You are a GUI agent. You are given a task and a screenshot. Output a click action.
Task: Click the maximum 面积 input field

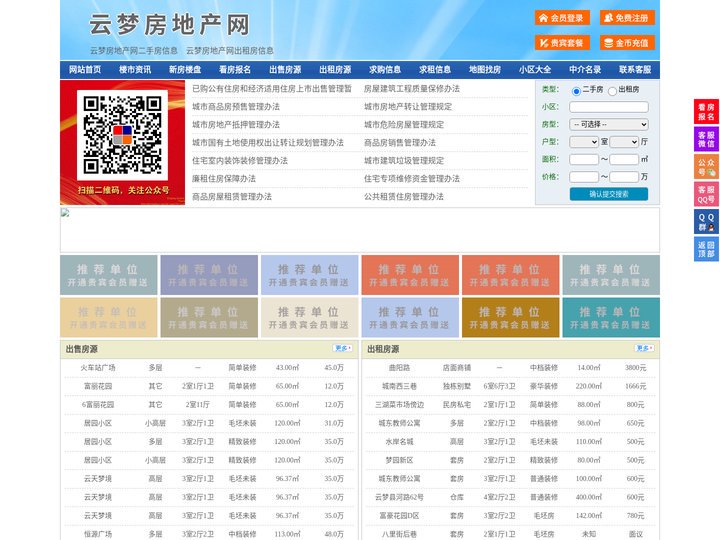pyautogui.click(x=624, y=159)
